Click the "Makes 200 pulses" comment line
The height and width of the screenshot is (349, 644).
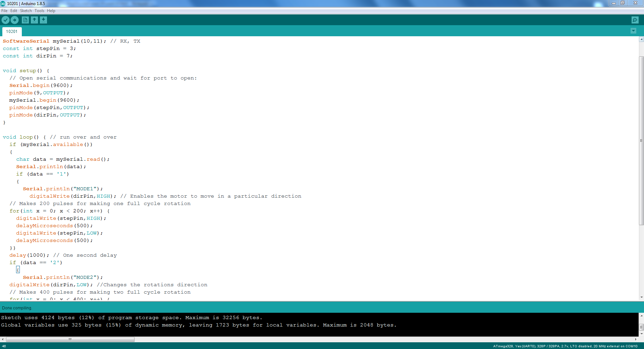tap(100, 204)
